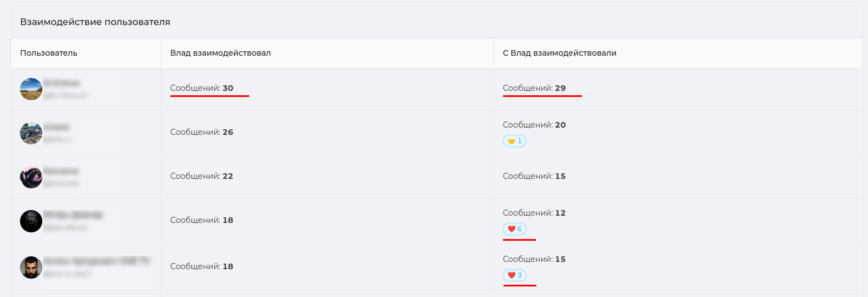Open the bearded man's avatar
The height and width of the screenshot is (297, 868).
click(x=31, y=267)
